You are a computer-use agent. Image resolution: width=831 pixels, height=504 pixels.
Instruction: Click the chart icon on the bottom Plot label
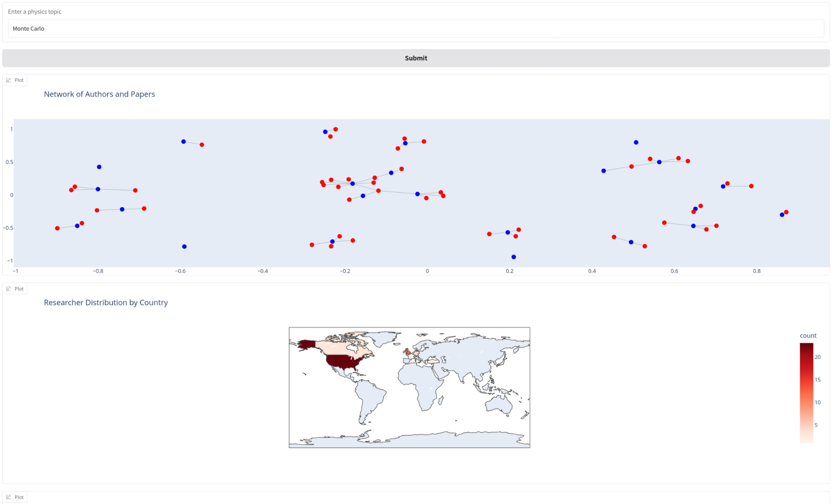point(8,497)
